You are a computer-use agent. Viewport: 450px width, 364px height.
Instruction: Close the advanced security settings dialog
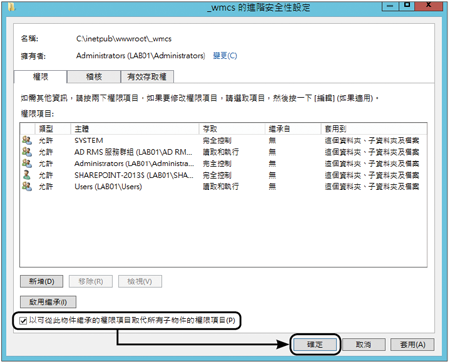pos(430,6)
